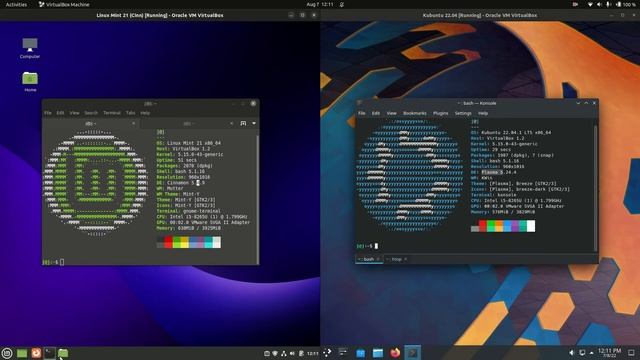Open Tabs menu in Mint terminal

coord(130,113)
